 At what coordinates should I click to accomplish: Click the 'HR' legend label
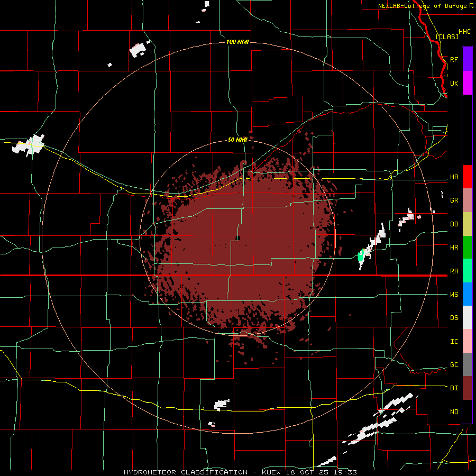pos(454,248)
